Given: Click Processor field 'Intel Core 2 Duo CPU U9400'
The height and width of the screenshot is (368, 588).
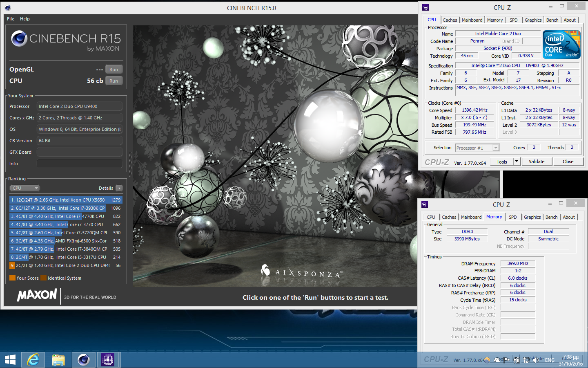Looking at the screenshot, I should [80, 106].
